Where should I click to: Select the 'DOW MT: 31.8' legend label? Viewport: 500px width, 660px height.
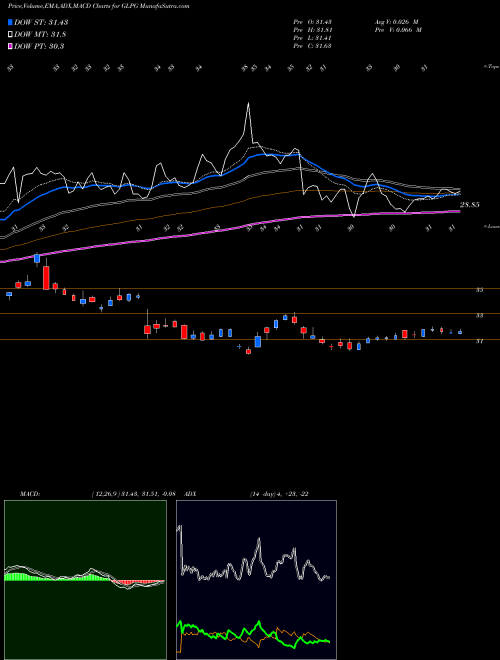tap(40, 35)
